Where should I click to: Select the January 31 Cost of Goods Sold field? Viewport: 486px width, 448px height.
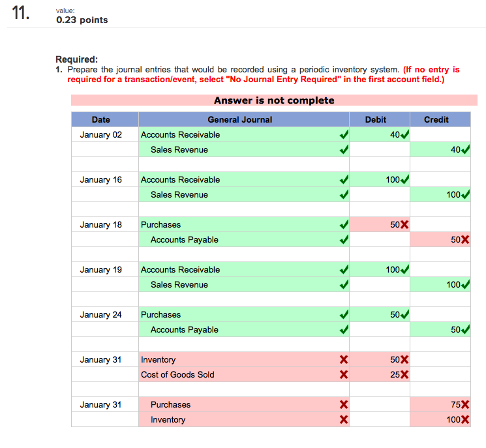tap(243, 374)
